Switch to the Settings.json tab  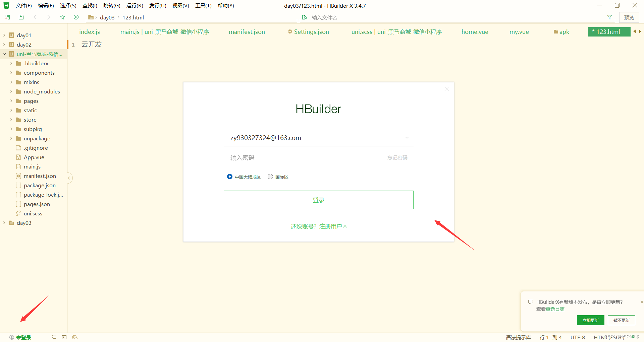pyautogui.click(x=308, y=32)
